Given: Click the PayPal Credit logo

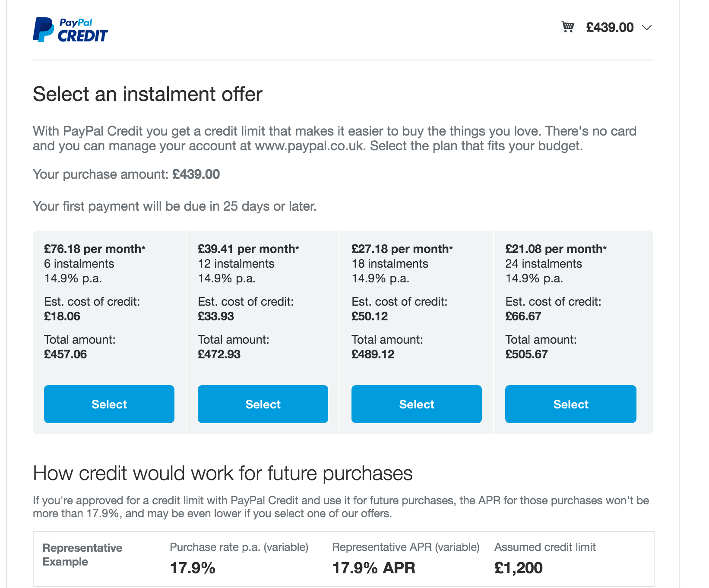Looking at the screenshot, I should pyautogui.click(x=70, y=30).
